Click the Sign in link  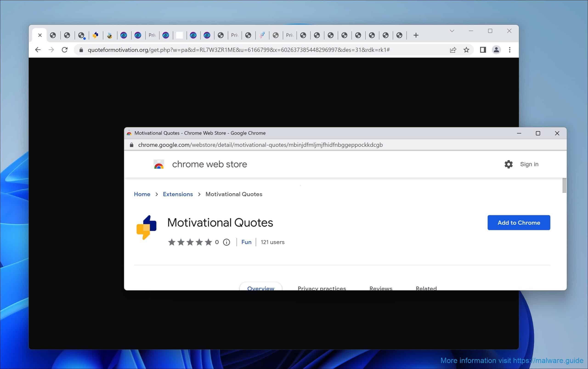529,164
